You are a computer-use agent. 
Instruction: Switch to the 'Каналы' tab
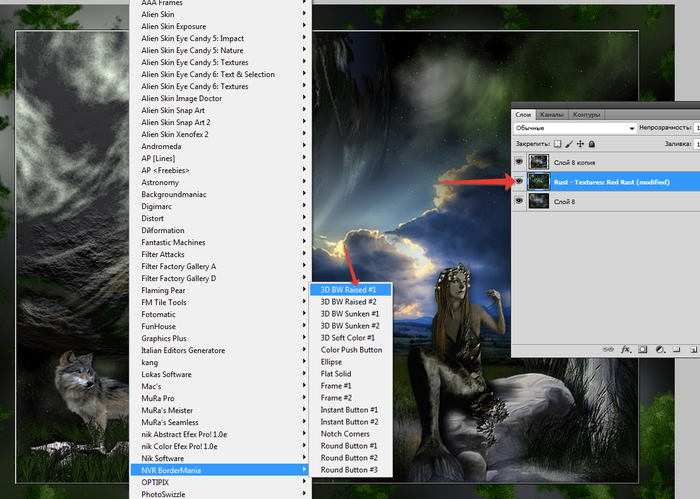[x=552, y=115]
